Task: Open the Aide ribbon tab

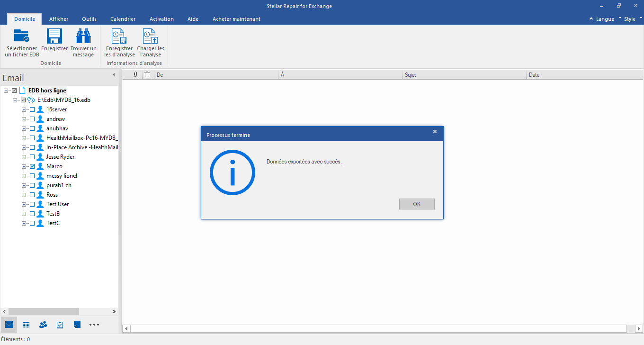Action: pyautogui.click(x=193, y=19)
